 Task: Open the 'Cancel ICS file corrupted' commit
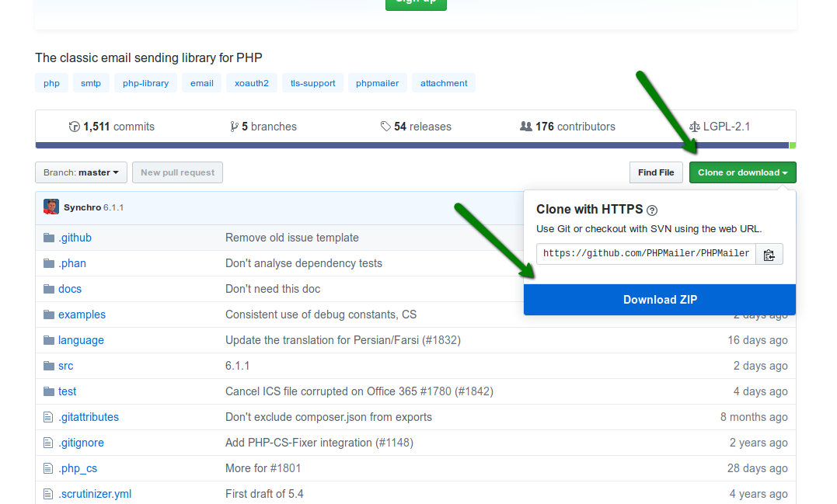click(359, 391)
